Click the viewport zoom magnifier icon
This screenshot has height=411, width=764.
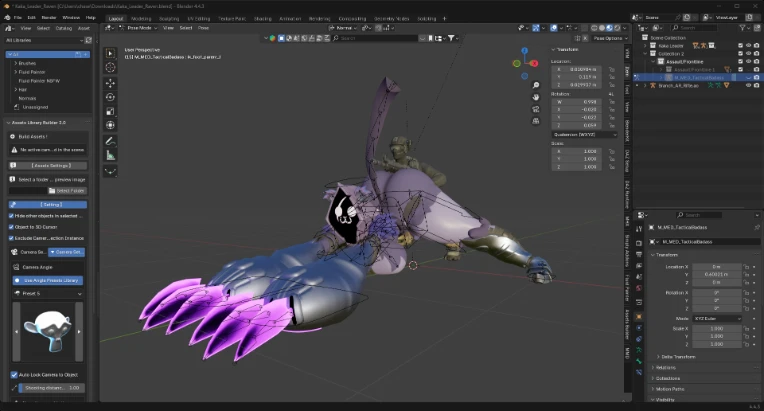coord(536,86)
